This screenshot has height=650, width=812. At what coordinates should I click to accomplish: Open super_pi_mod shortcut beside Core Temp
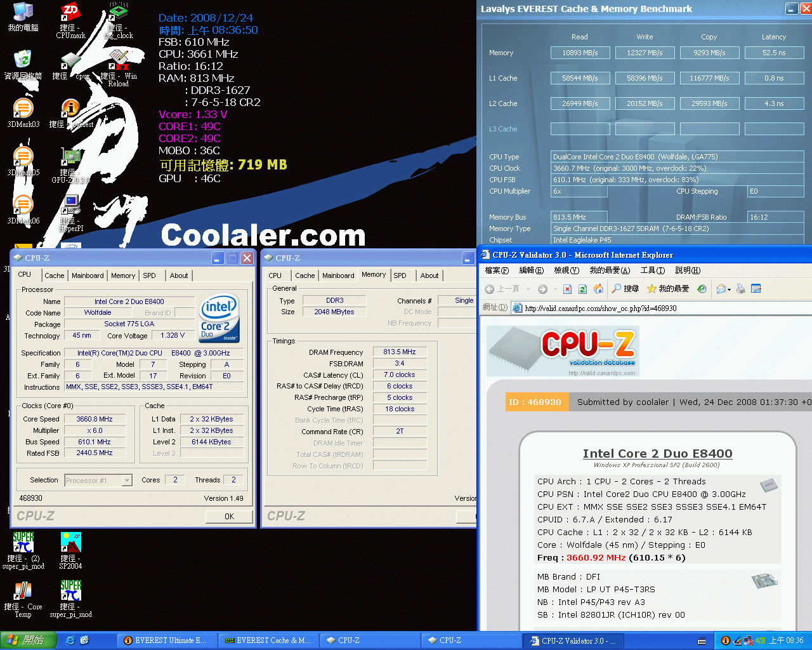click(x=70, y=599)
